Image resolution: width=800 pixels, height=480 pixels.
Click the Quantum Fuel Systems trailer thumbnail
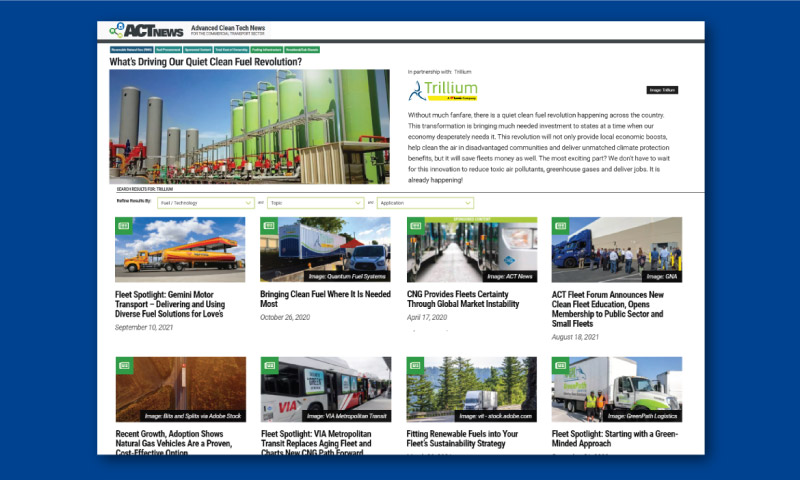coord(326,249)
